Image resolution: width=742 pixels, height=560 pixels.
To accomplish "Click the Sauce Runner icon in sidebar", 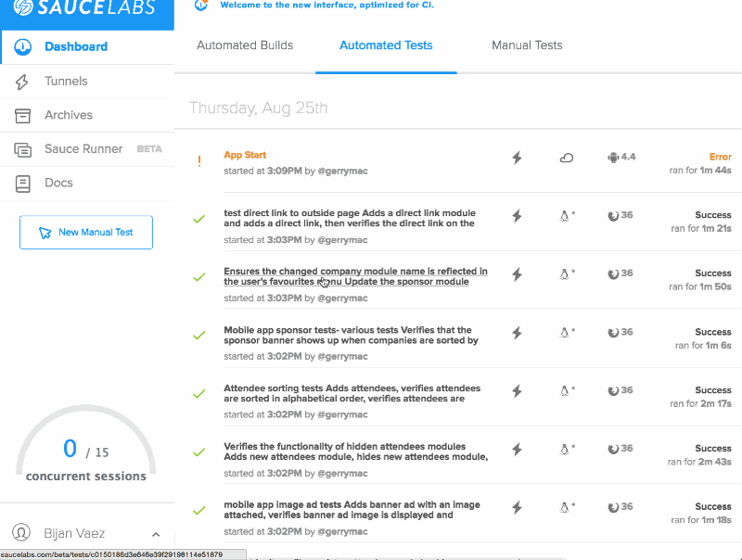I will coord(23,149).
